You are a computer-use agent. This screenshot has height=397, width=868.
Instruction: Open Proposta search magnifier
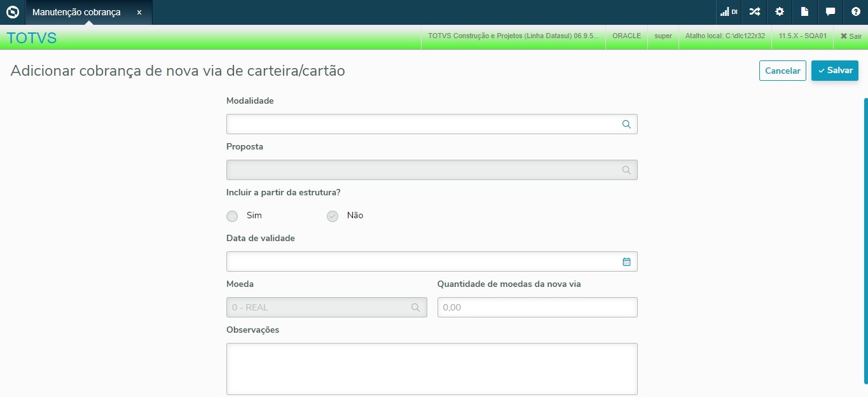point(626,171)
